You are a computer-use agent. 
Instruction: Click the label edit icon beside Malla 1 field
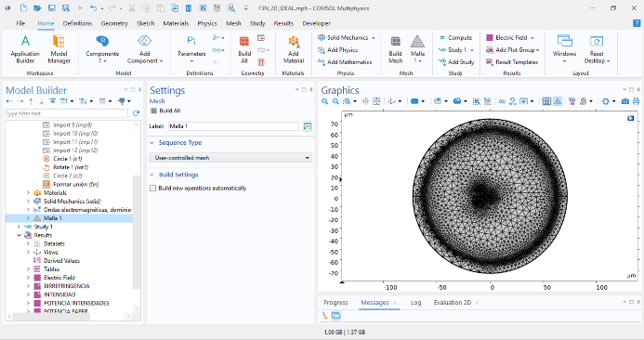pyautogui.click(x=307, y=126)
